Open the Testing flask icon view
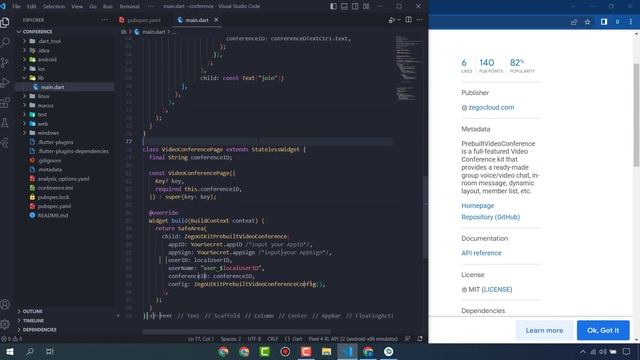 tap(5, 122)
